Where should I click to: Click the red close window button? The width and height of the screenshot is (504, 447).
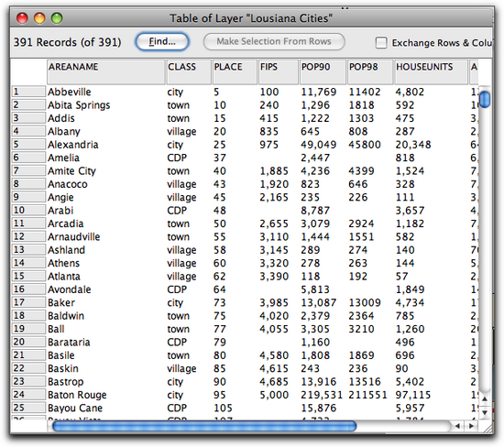[x=22, y=18]
